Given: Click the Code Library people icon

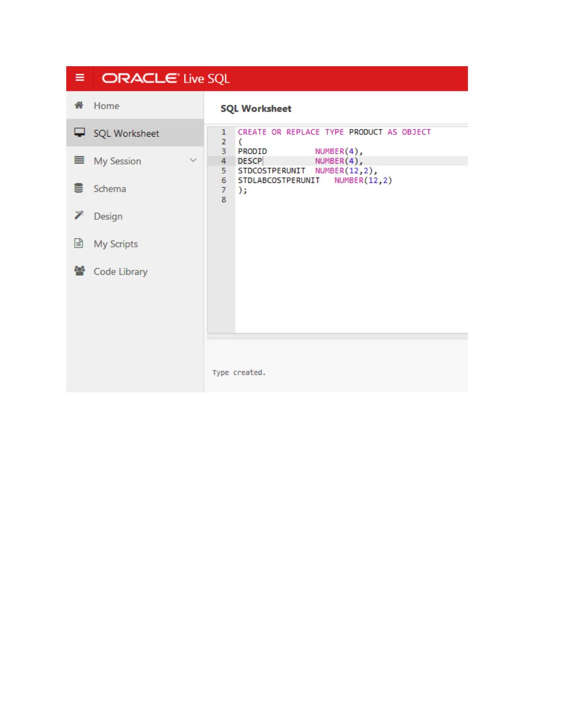Looking at the screenshot, I should (79, 271).
